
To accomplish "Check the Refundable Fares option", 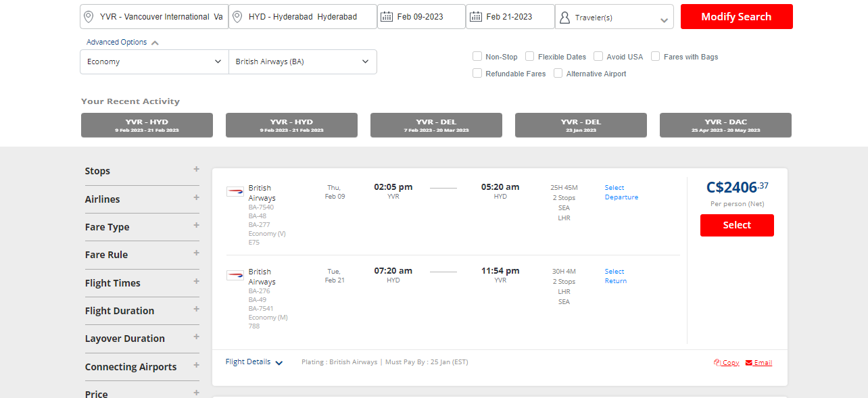I will (x=477, y=74).
